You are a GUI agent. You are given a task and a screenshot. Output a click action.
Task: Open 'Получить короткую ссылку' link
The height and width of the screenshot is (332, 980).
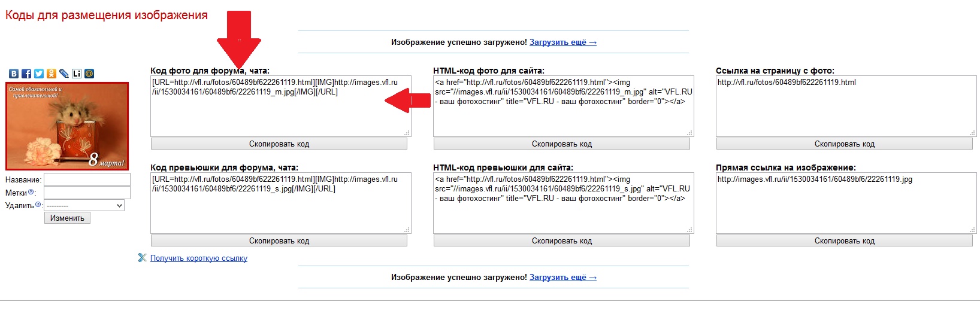click(199, 258)
